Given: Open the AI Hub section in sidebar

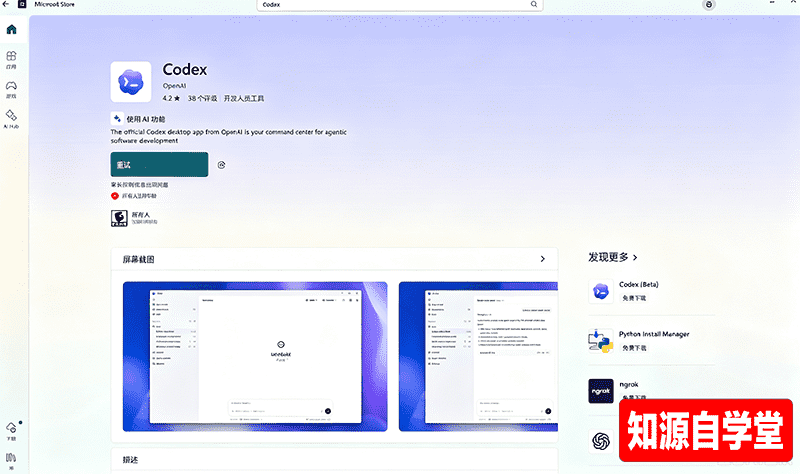Looking at the screenshot, I should pos(11,119).
